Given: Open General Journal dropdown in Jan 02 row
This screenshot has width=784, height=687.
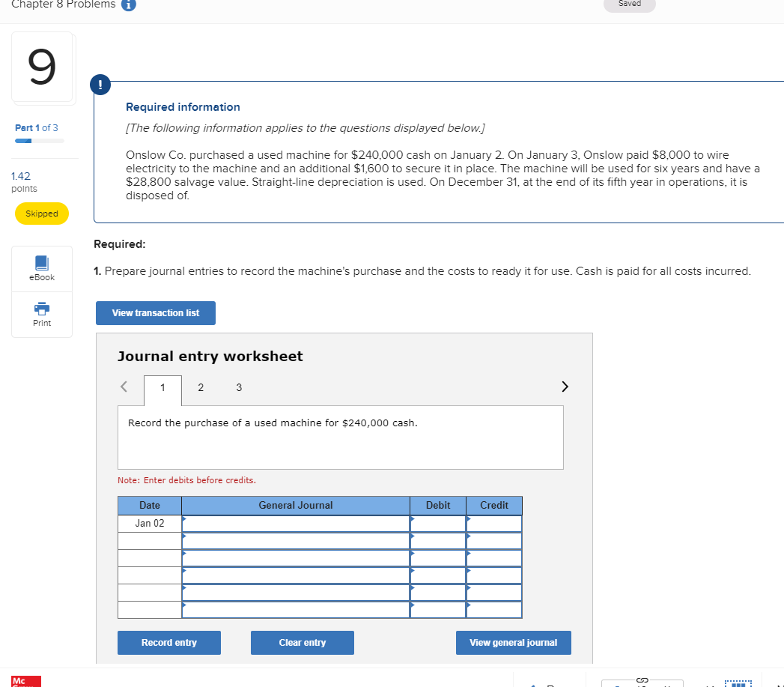Looking at the screenshot, I should (296, 524).
